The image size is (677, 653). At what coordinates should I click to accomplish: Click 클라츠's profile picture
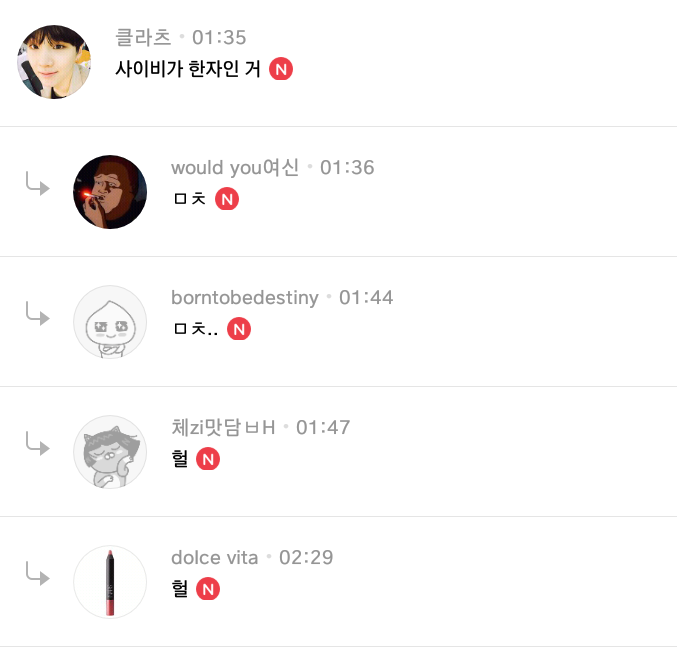click(54, 62)
